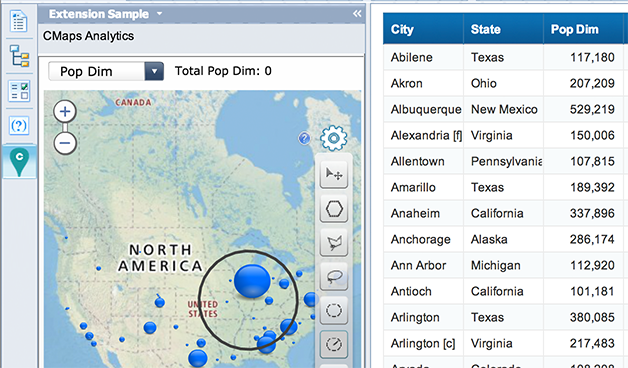The height and width of the screenshot is (368, 628).
Task: Select the Anaheim city cell
Action: [423, 213]
